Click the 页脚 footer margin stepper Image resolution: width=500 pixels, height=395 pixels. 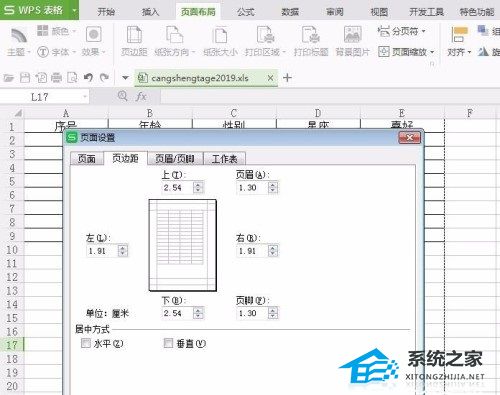point(273,313)
